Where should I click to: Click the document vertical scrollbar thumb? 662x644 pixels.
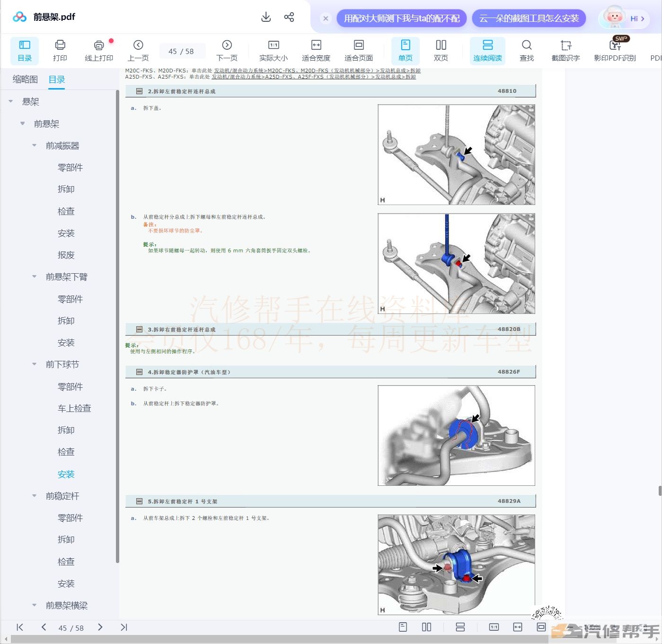pos(660,491)
